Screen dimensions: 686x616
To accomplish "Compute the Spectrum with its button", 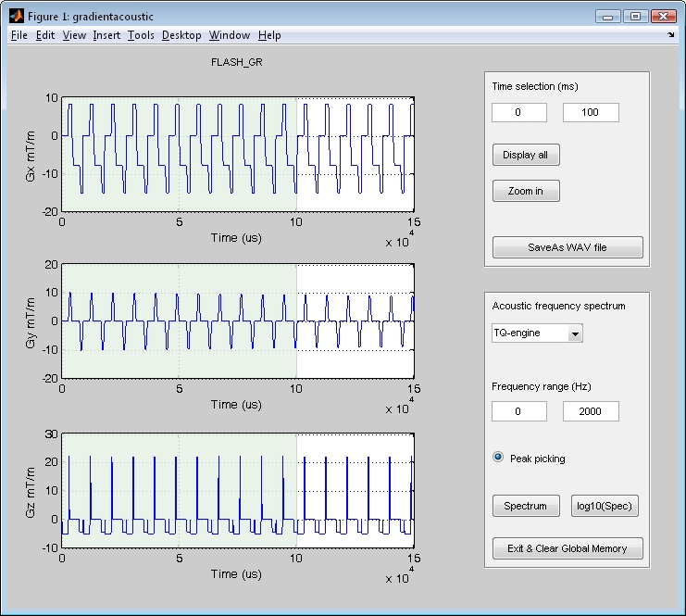I will point(526,506).
